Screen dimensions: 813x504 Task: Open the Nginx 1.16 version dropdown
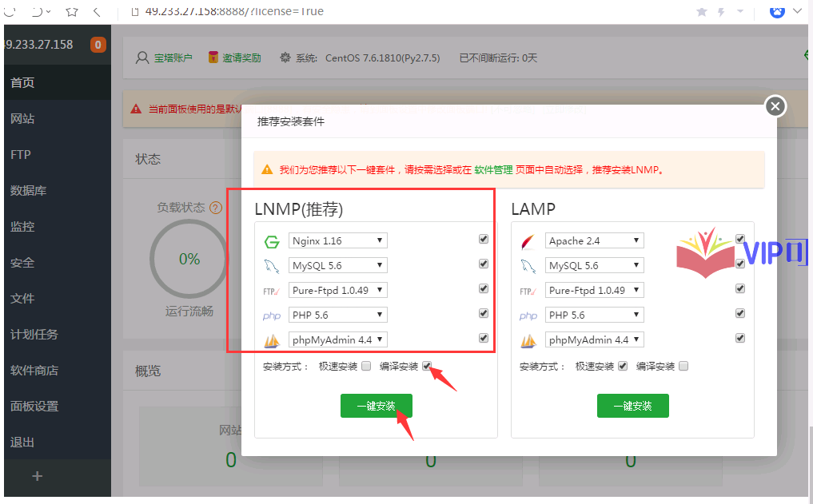[x=338, y=240]
